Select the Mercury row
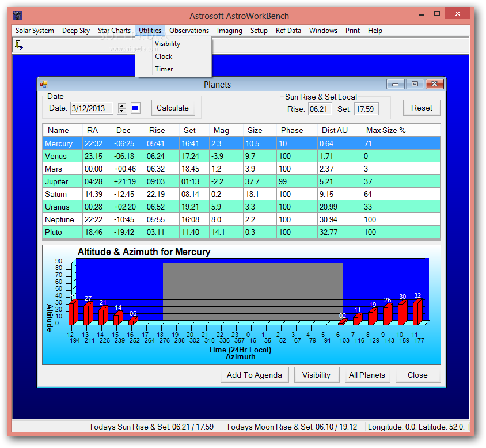The image size is (486, 448). pyautogui.click(x=241, y=143)
